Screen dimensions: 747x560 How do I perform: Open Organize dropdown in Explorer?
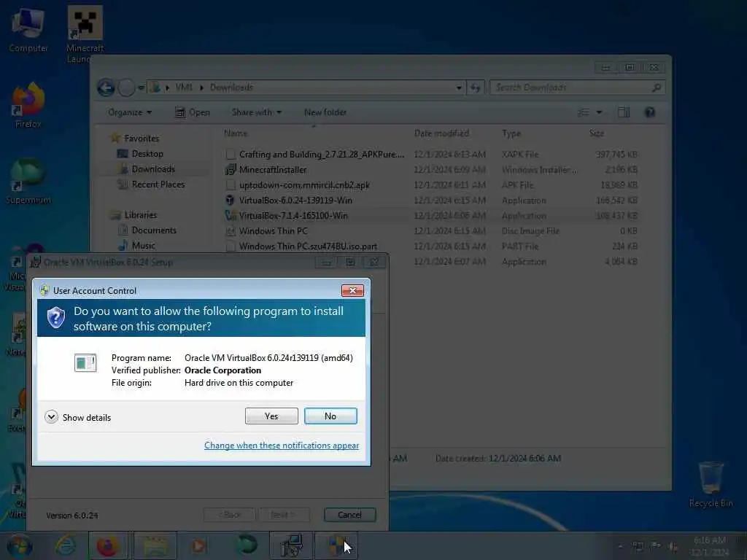coord(130,112)
